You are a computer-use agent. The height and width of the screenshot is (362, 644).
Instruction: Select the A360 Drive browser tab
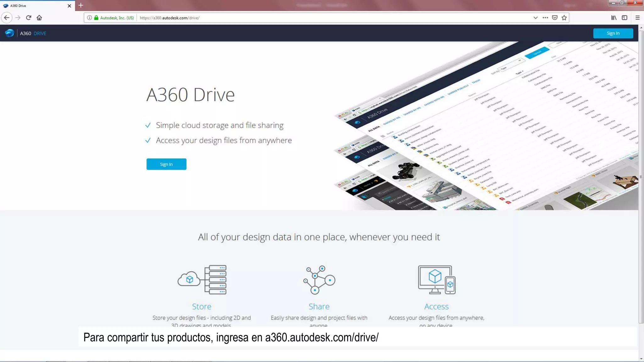37,6
